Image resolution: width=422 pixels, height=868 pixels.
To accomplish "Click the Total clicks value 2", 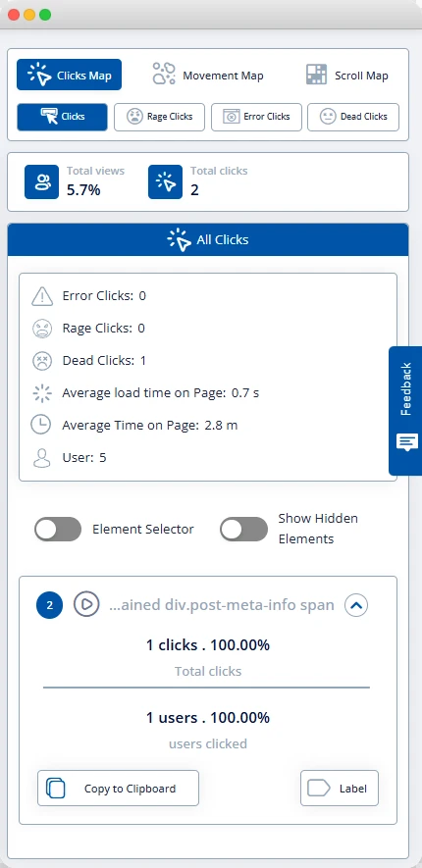I will [x=194, y=190].
